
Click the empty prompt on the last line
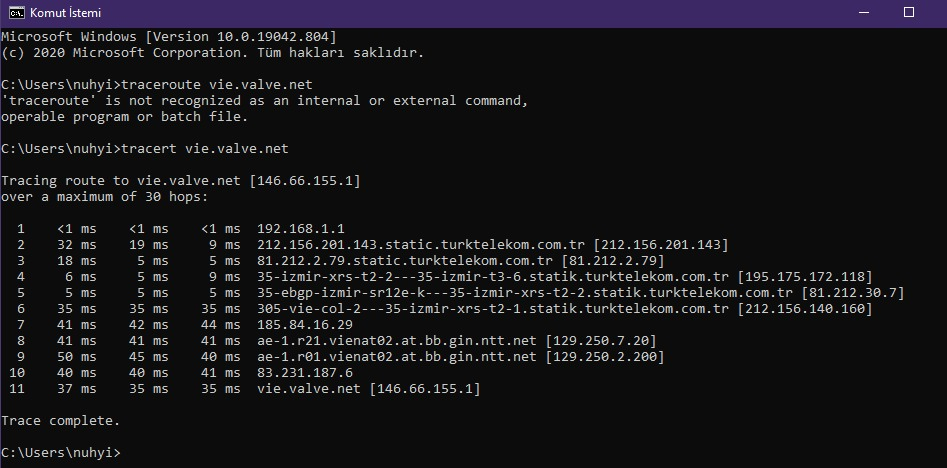click(x=126, y=453)
